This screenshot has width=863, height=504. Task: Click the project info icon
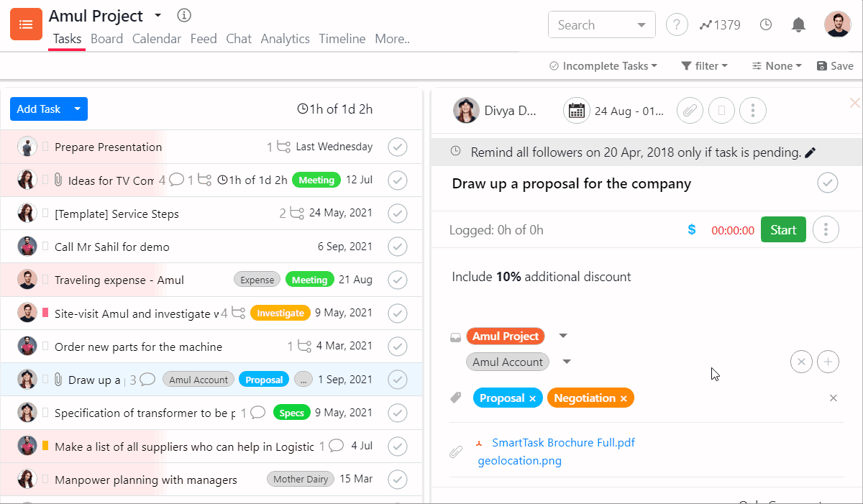point(184,15)
